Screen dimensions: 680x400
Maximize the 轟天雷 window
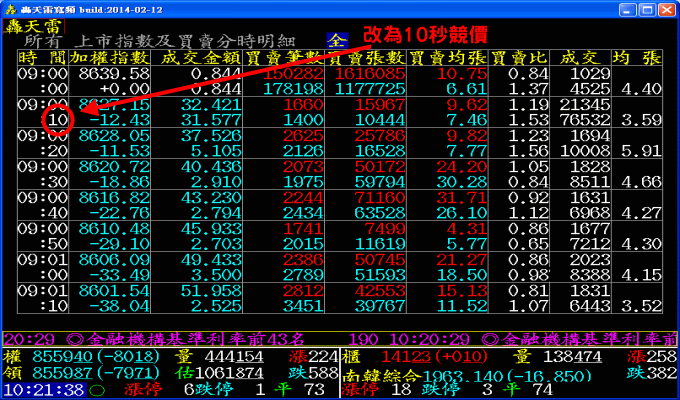click(647, 10)
